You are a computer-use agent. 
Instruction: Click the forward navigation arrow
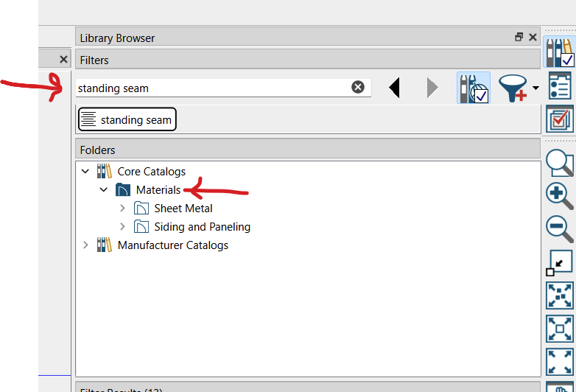432,88
